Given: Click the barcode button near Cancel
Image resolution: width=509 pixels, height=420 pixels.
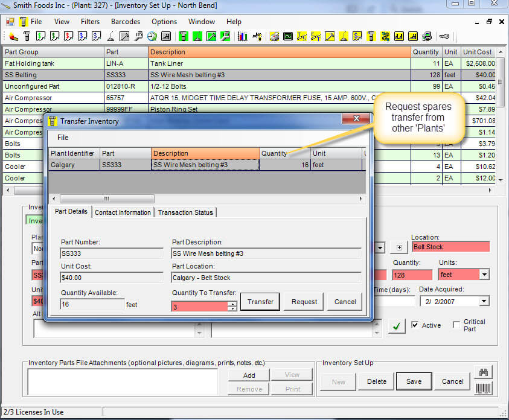Looking at the screenshot, I should click(x=484, y=388).
